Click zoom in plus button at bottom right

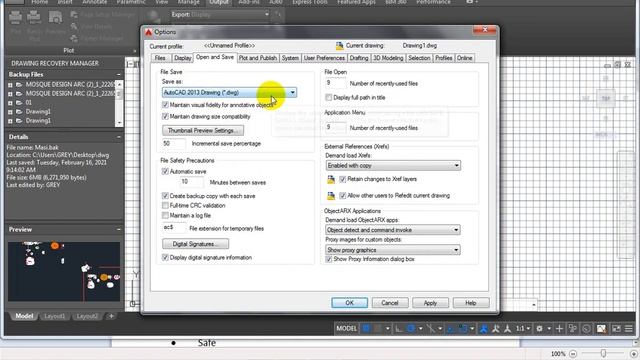(x=634, y=354)
